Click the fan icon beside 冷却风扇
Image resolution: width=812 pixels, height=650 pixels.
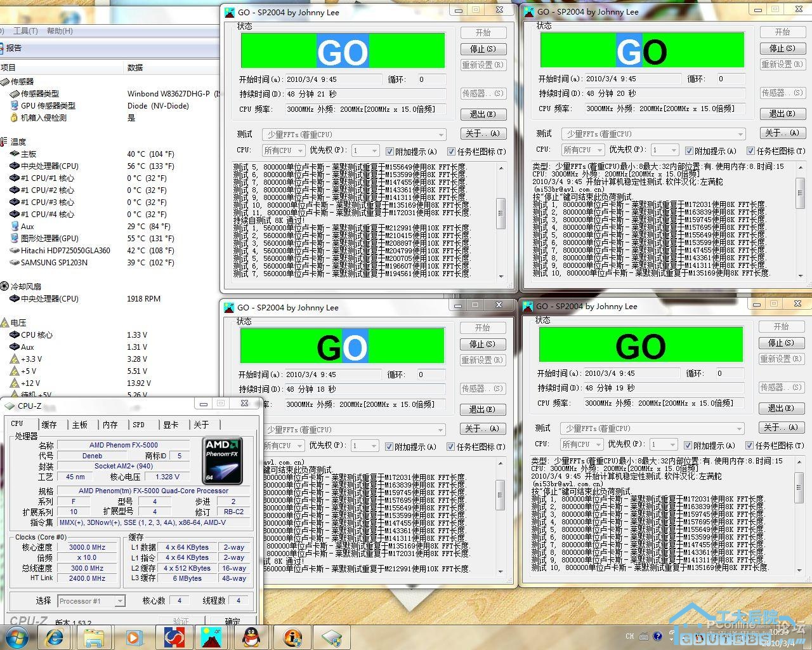[4, 286]
